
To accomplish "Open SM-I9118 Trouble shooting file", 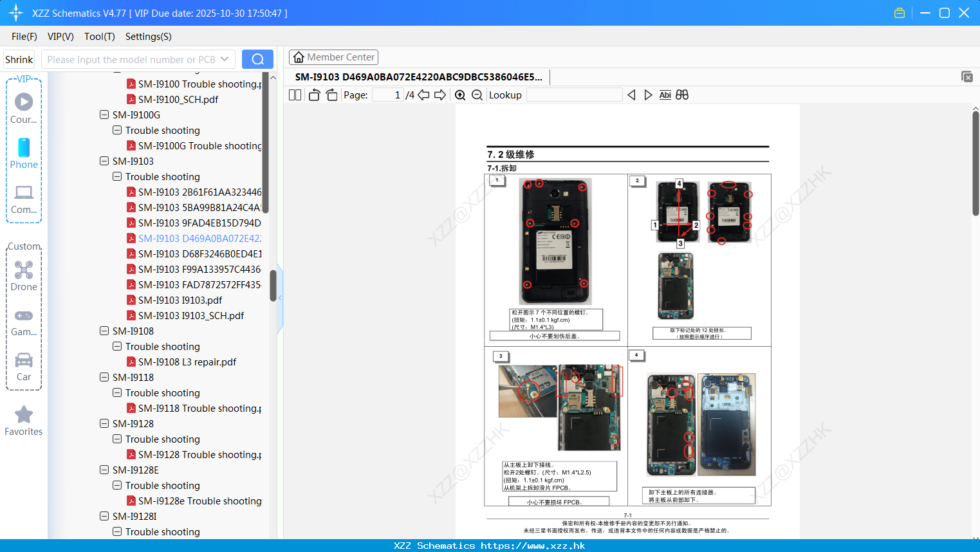I will point(199,408).
